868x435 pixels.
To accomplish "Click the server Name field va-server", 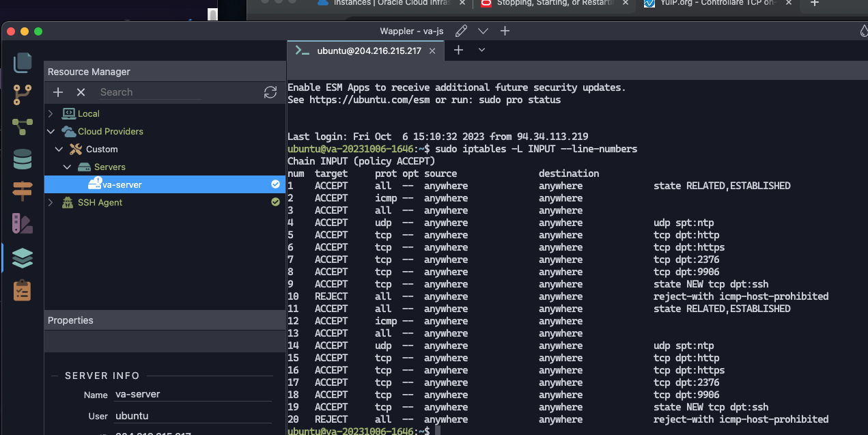I will tap(193, 394).
